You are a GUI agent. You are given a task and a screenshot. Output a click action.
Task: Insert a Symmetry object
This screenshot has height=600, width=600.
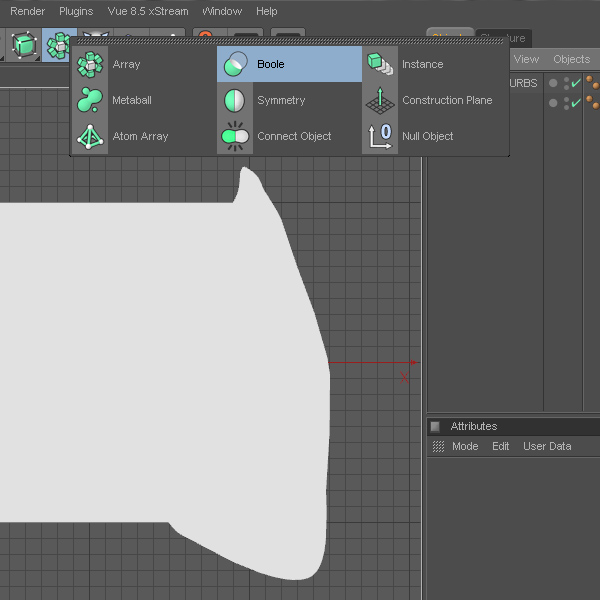click(289, 100)
